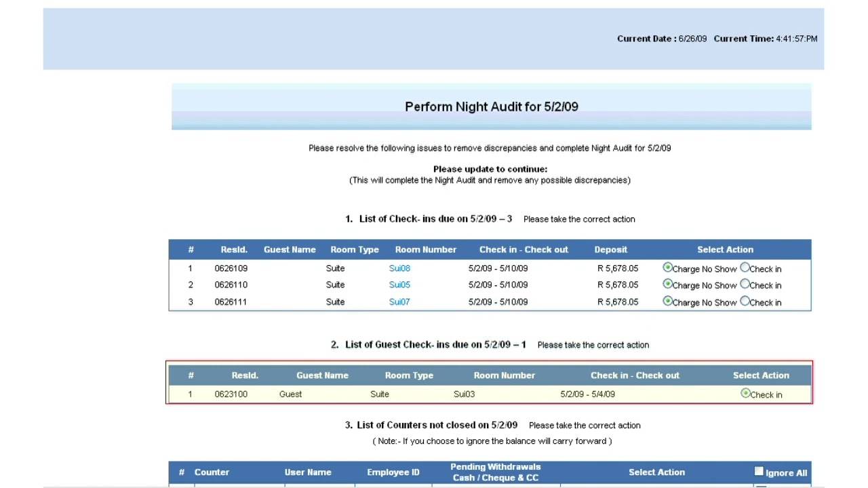Tick the Ignore All checkbox

pyautogui.click(x=759, y=471)
